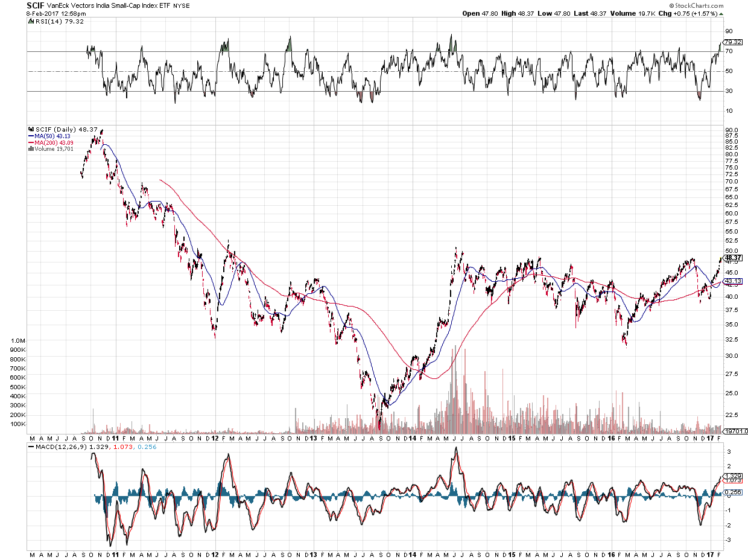Click the 19701 volume tag on axis
Viewport: 748px width, 560px height.
[x=735, y=431]
